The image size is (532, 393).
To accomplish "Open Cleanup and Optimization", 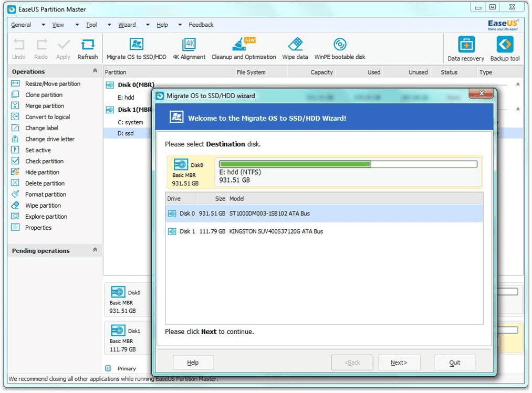I will point(244,49).
